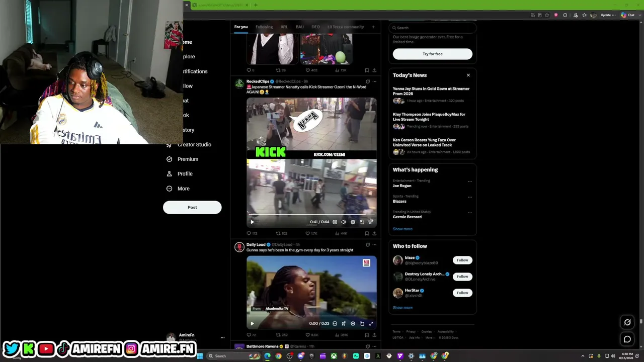The width and height of the screenshot is (644, 362).
Task: Open picture-in-picture on the ReckedClips video
Action: pyautogui.click(x=362, y=222)
